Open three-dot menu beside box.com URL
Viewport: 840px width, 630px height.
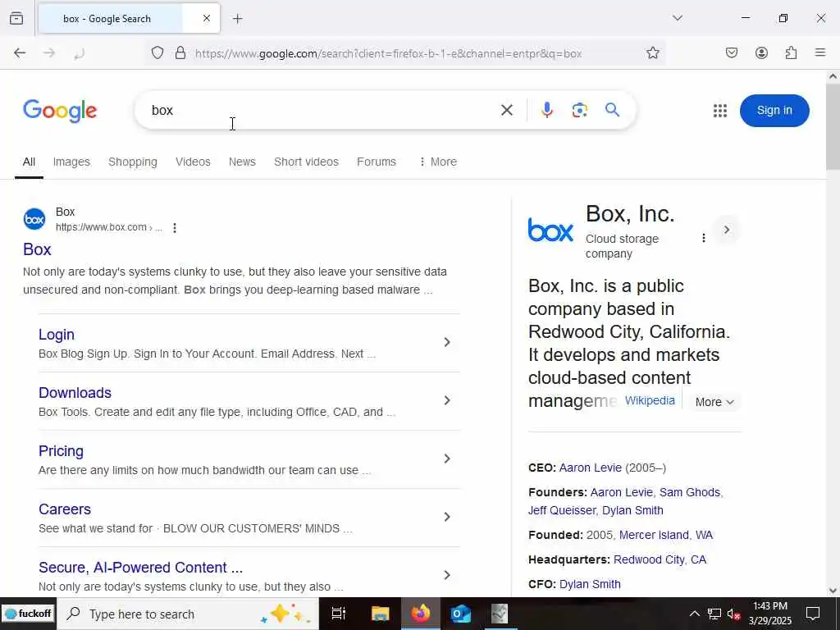coord(175,228)
